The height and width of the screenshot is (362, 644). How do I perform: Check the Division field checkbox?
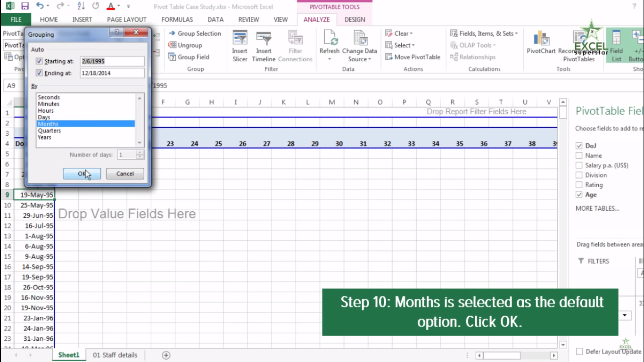coord(579,175)
